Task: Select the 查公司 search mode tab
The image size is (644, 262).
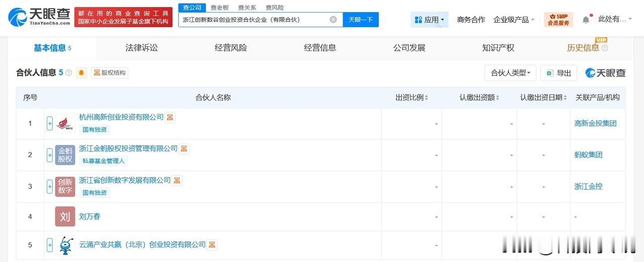Action: click(x=192, y=8)
